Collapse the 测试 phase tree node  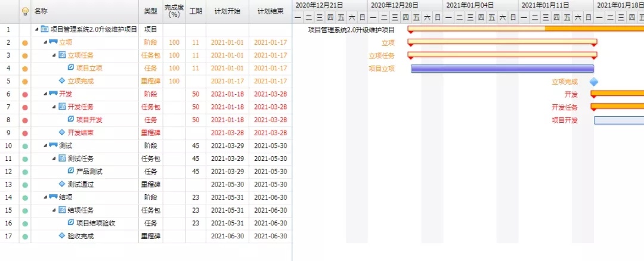[45, 145]
